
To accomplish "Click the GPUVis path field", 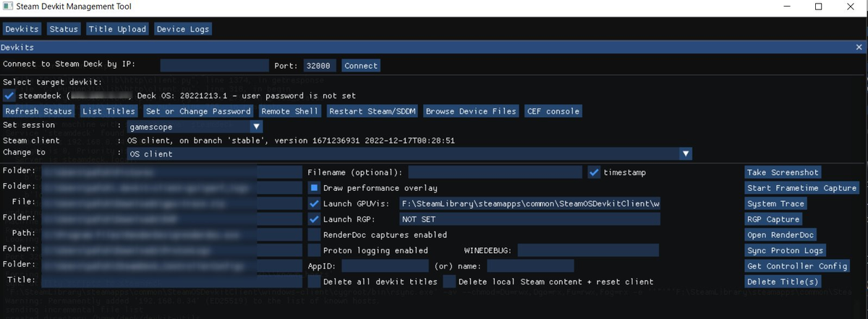I will pyautogui.click(x=529, y=203).
